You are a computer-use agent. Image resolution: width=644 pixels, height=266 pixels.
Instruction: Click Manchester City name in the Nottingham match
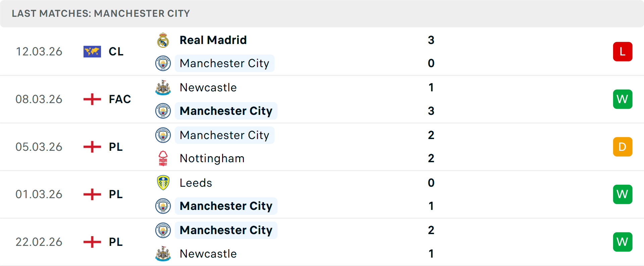pyautogui.click(x=224, y=135)
